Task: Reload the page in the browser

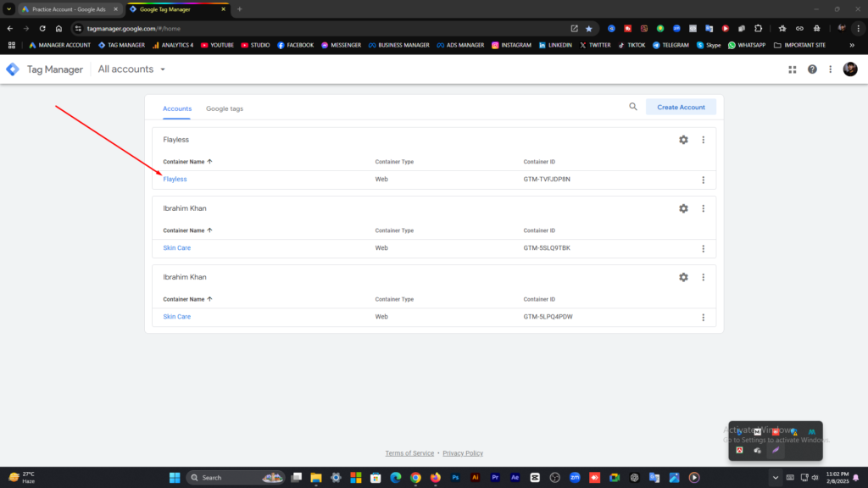Action: pyautogui.click(x=42, y=28)
